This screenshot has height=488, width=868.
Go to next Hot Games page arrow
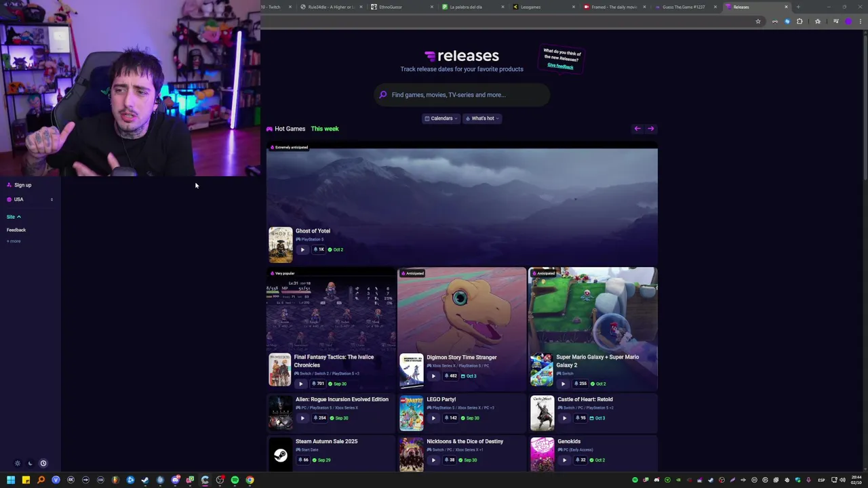[x=651, y=129]
